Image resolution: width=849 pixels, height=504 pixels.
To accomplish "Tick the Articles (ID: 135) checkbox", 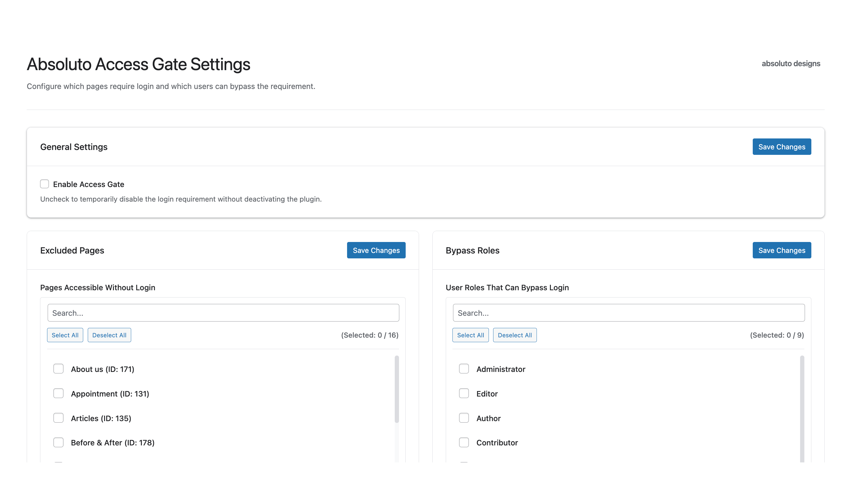I will point(58,418).
